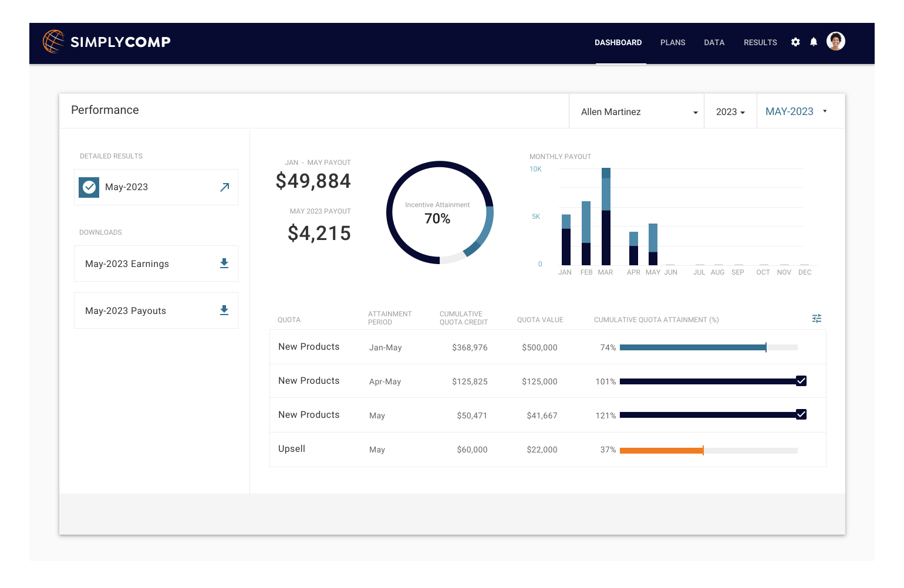This screenshot has height=588, width=904.
Task: Click the orange Upsell attainment bar
Action: (x=661, y=451)
